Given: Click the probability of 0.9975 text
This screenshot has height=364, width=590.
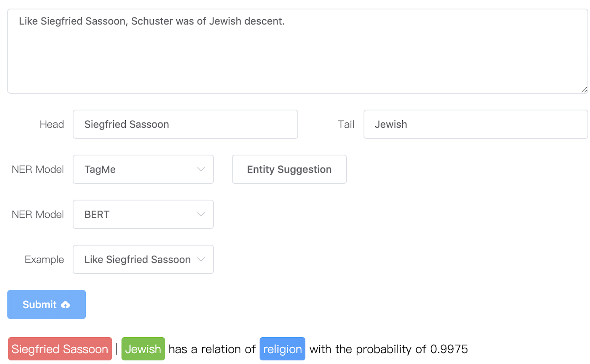Looking at the screenshot, I should [x=412, y=349].
